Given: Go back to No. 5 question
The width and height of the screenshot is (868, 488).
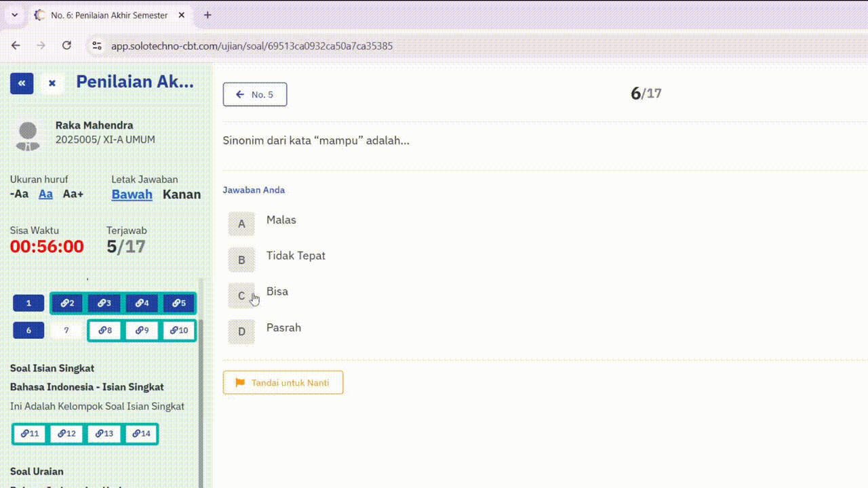Looking at the screenshot, I should [x=255, y=94].
